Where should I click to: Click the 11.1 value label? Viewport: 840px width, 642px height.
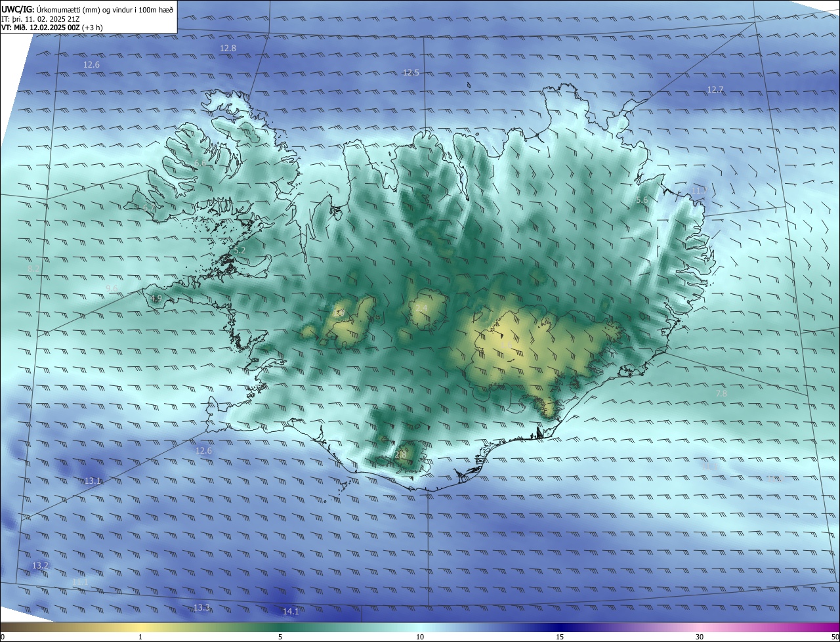coord(80,582)
